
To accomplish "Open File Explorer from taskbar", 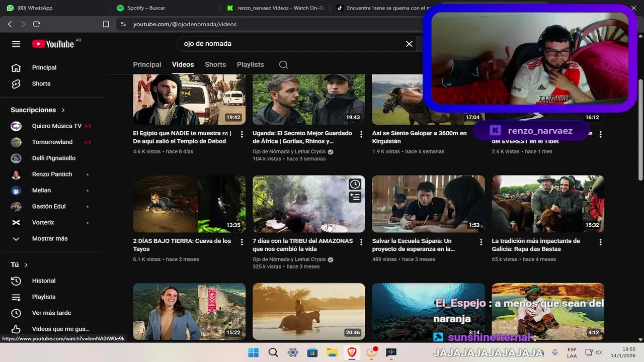I will 332,352.
